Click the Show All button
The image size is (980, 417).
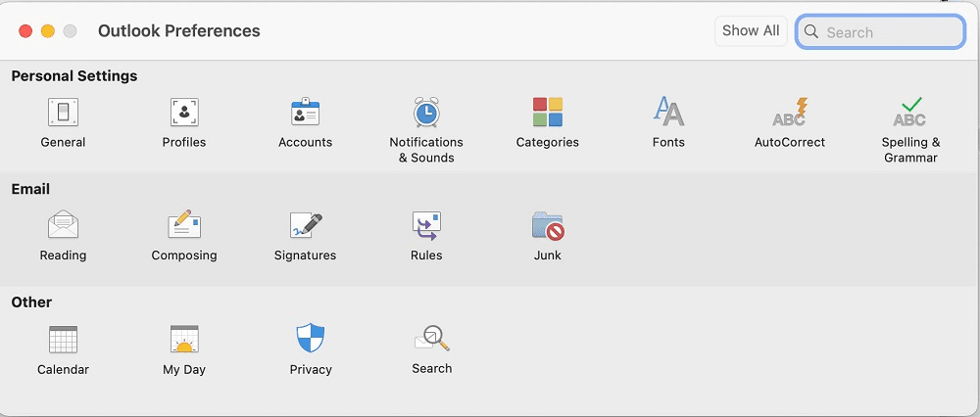tap(751, 31)
